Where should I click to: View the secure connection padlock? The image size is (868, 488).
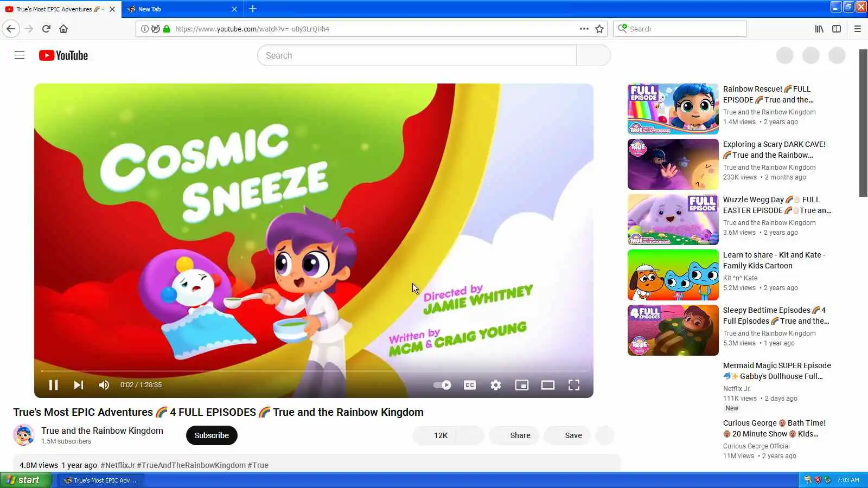pos(167,29)
